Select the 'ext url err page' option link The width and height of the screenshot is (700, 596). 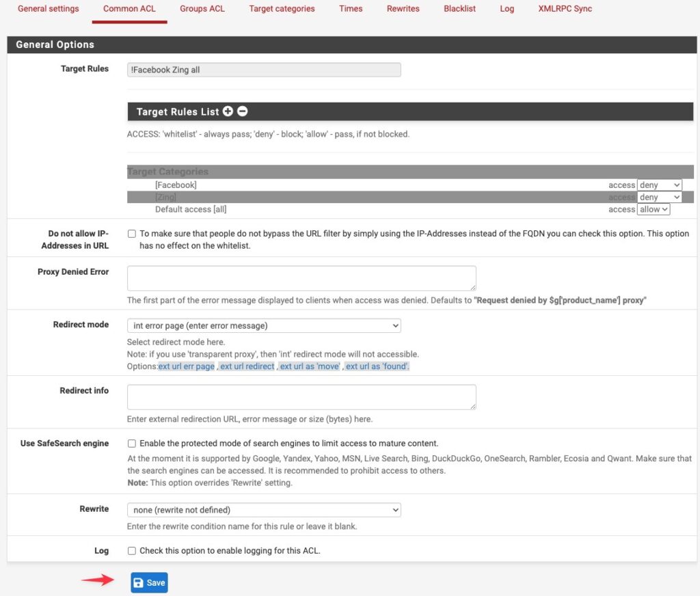pyautogui.click(x=186, y=366)
